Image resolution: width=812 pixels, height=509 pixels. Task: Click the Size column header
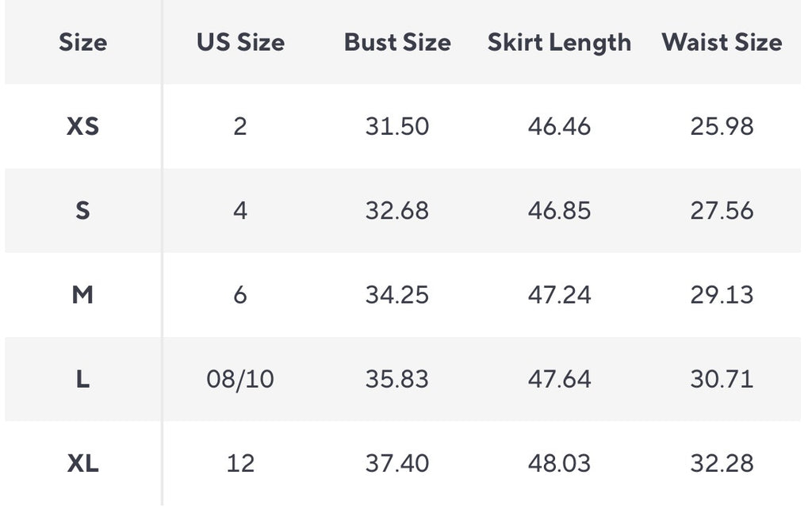82,43
